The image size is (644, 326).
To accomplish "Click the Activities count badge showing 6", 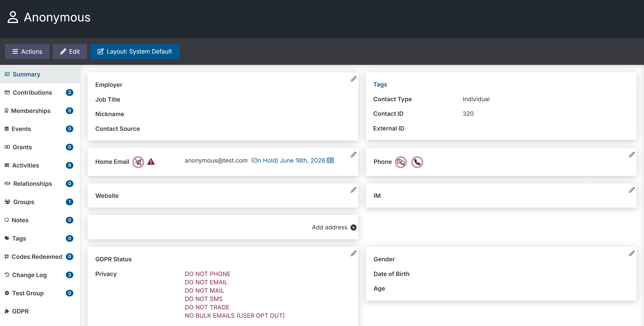I will tap(70, 165).
